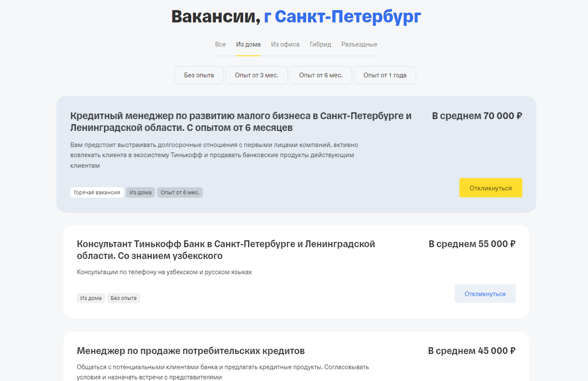Click the "Из дома" tag on top vacancy
588x381 pixels.
(x=140, y=192)
